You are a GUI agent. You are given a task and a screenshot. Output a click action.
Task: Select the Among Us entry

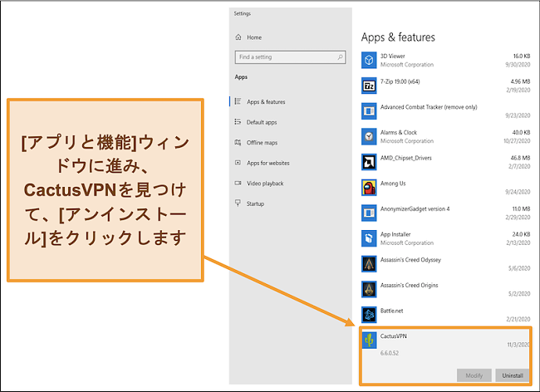click(393, 184)
